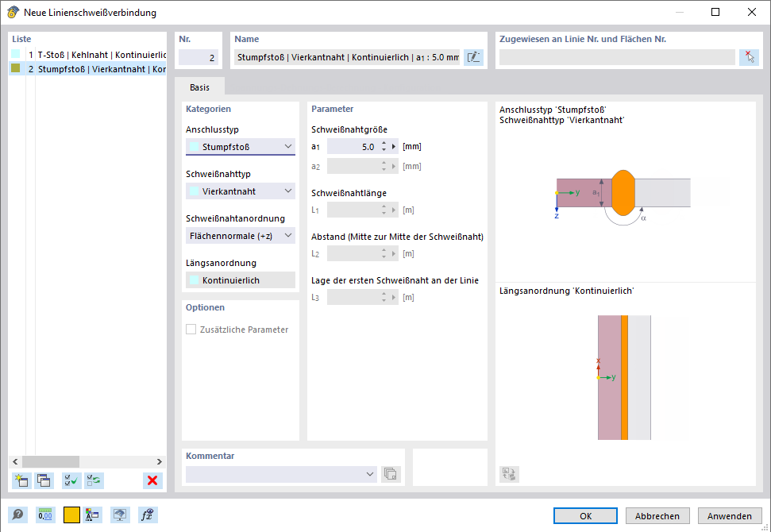
Task: Close the Neue Linienschweißverbindung dialog
Action: (751, 12)
